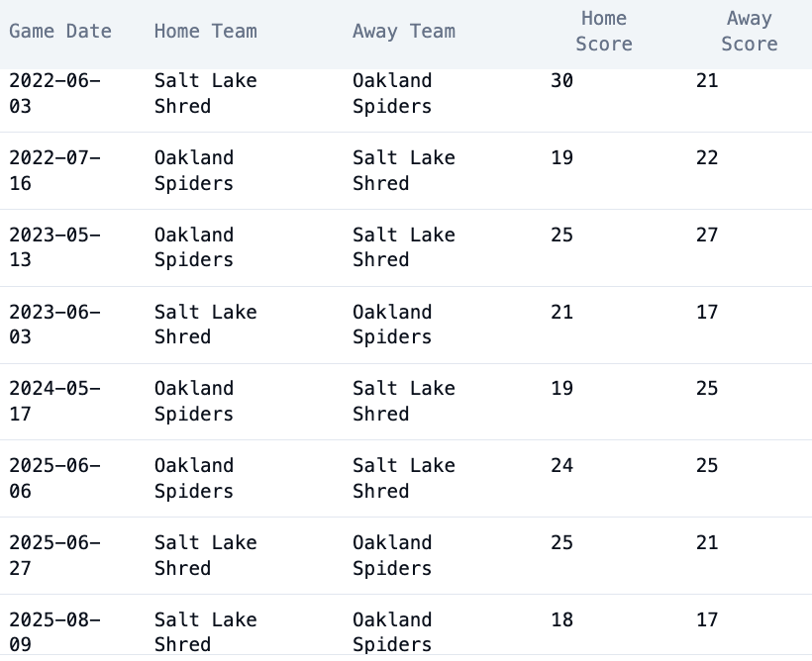Click the 2025-08-09 date cell
The image size is (812, 661).
54,631
